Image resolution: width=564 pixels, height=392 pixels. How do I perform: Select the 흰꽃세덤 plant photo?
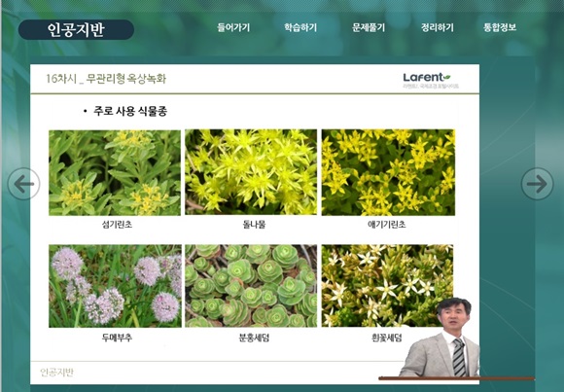click(x=387, y=286)
